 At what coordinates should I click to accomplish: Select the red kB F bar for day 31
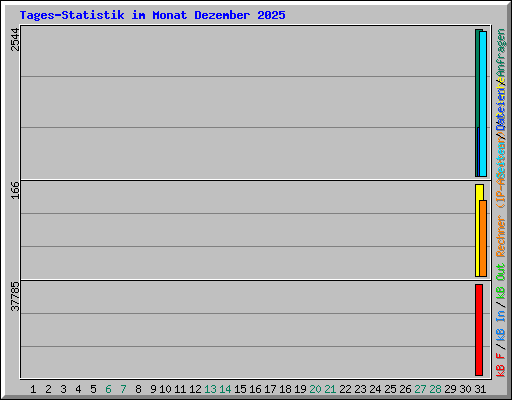point(479,330)
